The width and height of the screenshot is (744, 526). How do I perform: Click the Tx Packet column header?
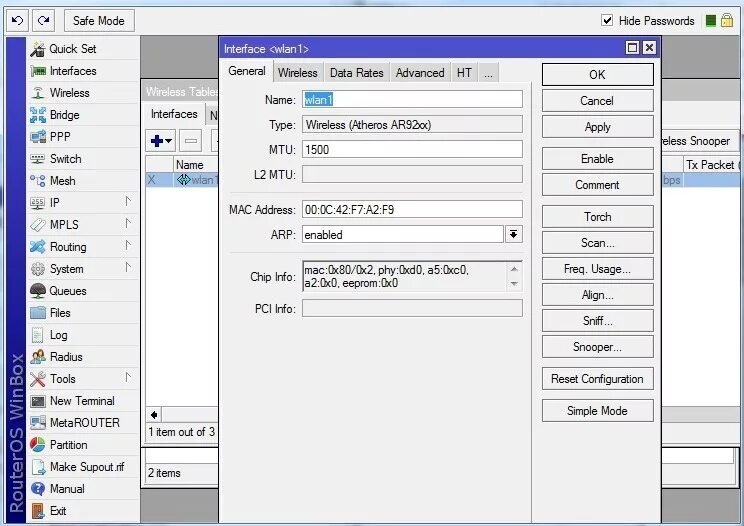(711, 165)
